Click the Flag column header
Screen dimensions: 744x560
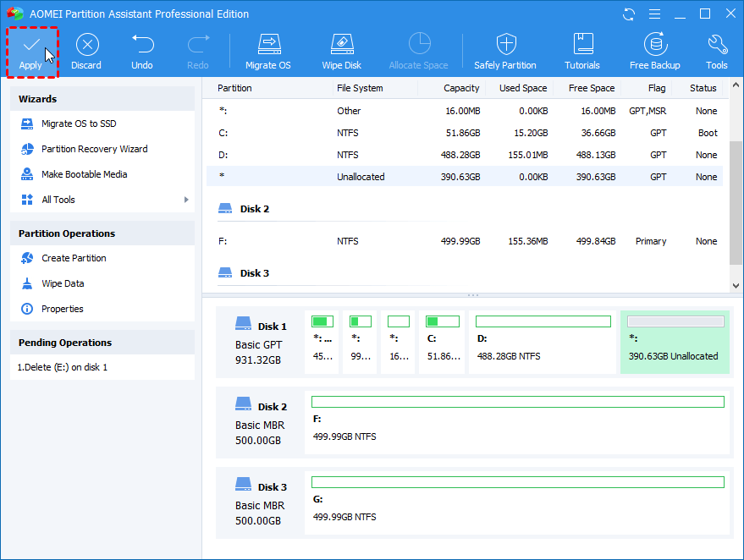[x=657, y=88]
